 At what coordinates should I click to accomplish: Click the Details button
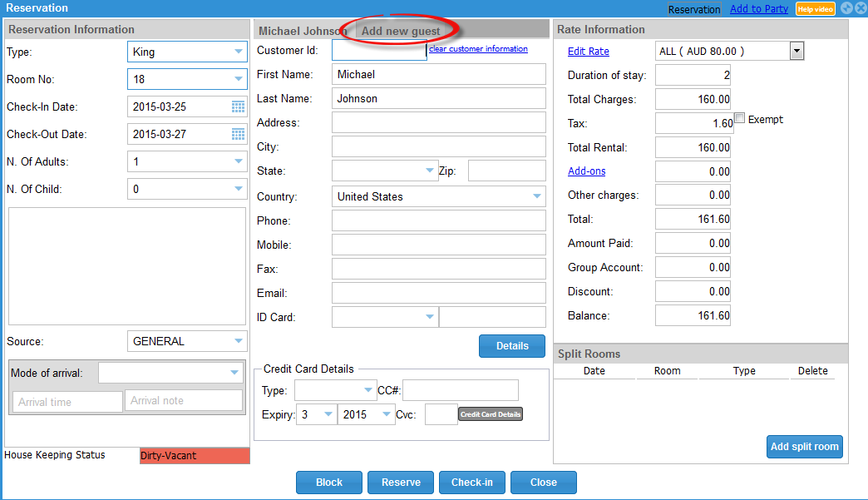(512, 345)
